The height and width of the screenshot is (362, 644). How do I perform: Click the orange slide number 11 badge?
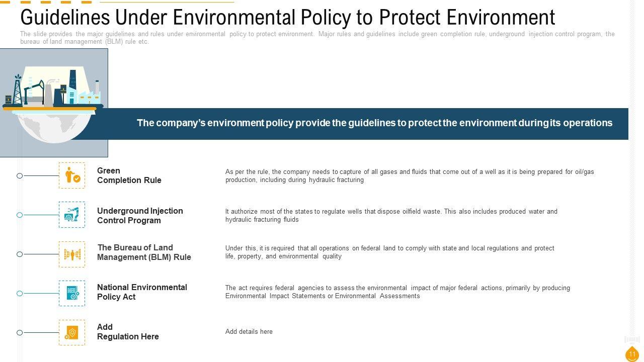[632, 354]
